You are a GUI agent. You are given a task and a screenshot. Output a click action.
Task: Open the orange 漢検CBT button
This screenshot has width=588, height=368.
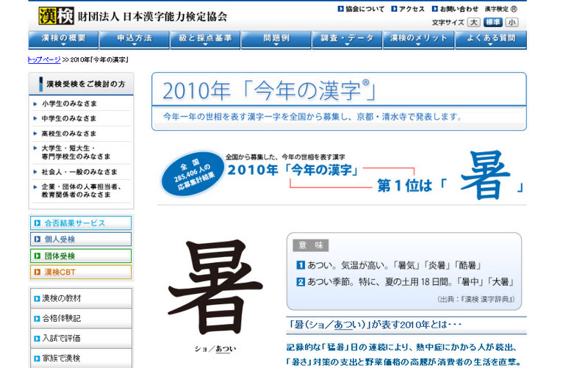coord(81,273)
